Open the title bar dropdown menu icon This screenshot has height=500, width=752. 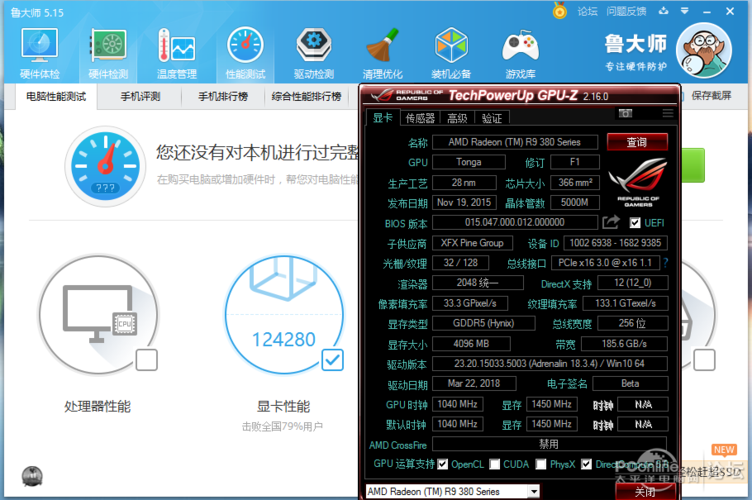[x=684, y=11]
